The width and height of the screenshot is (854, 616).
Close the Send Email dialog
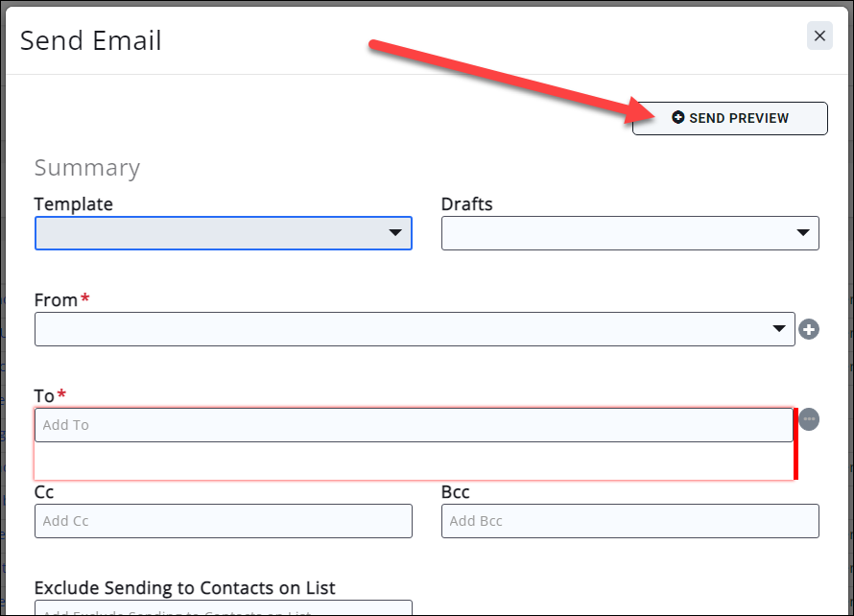[x=819, y=36]
